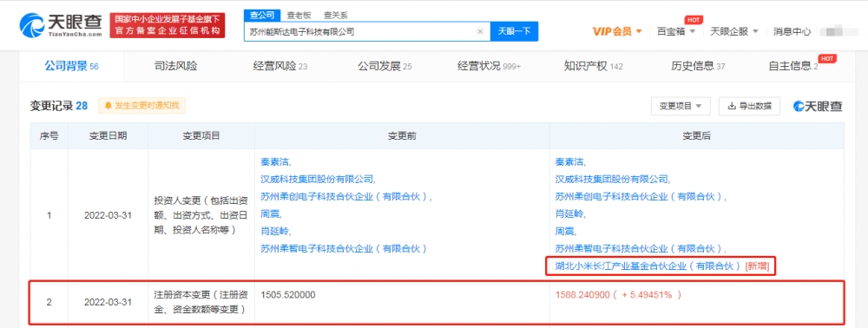Select the 经营状况 tab
Image resolution: width=868 pixels, height=328 pixels.
coord(490,66)
